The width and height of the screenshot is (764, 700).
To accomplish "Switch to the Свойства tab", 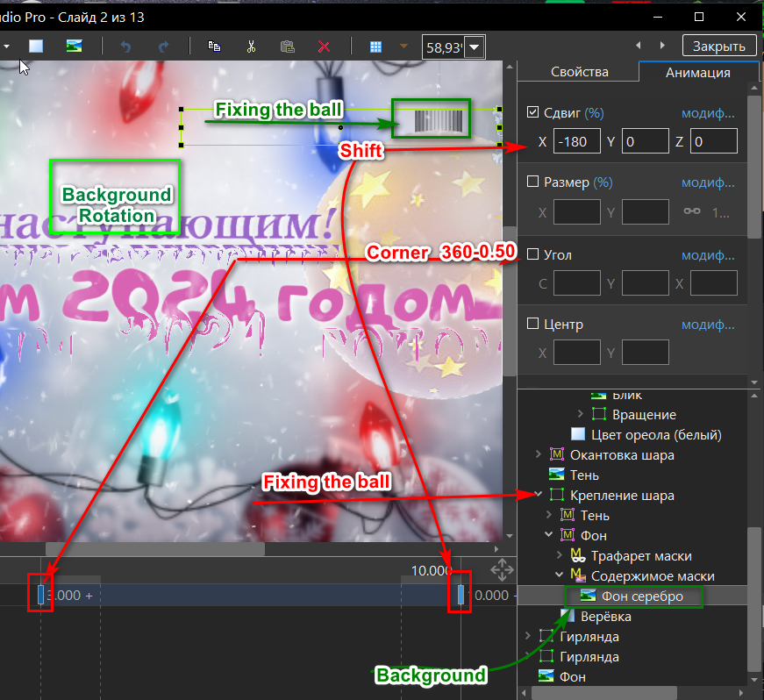I will point(579,73).
